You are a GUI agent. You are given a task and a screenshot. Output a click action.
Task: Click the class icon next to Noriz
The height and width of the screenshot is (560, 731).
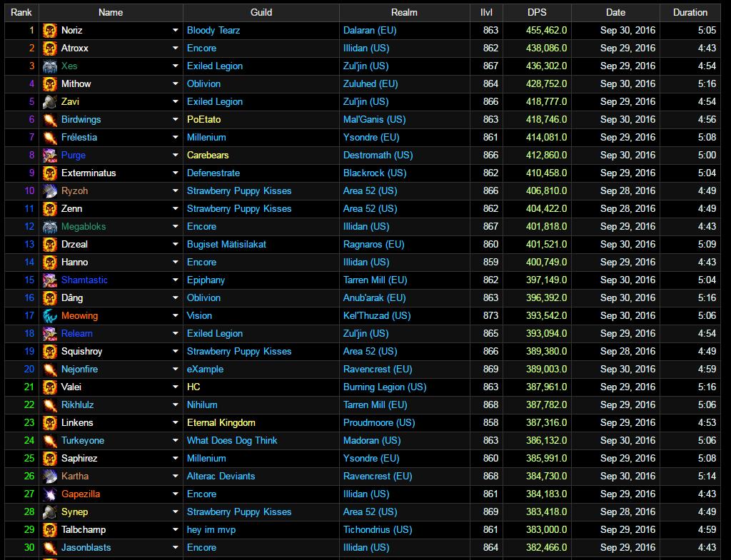50,30
